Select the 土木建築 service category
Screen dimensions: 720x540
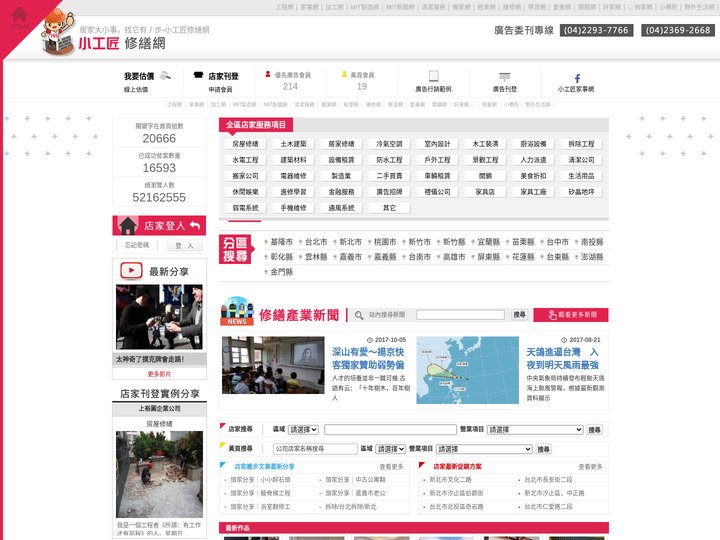coord(293,144)
